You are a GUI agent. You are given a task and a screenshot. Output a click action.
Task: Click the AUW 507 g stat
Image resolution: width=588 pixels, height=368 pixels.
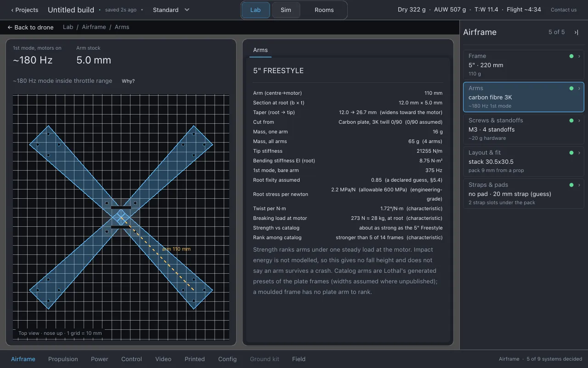click(450, 10)
